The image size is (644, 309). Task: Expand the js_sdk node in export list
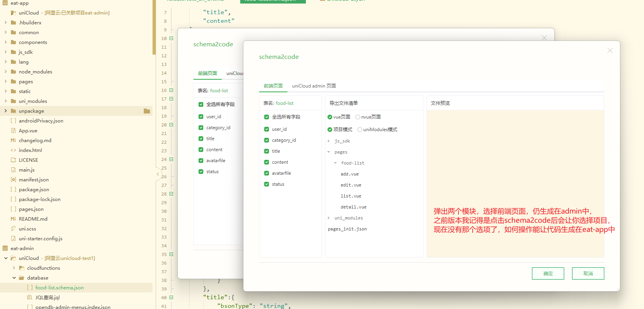tap(329, 141)
